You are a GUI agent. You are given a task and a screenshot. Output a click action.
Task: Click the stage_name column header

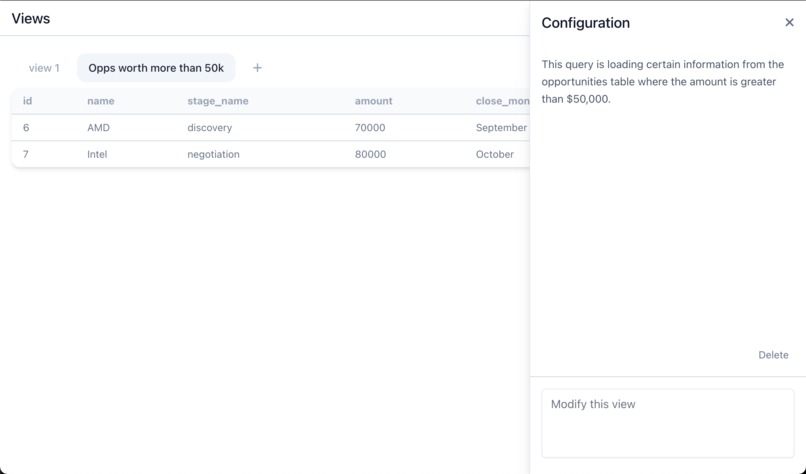click(218, 101)
